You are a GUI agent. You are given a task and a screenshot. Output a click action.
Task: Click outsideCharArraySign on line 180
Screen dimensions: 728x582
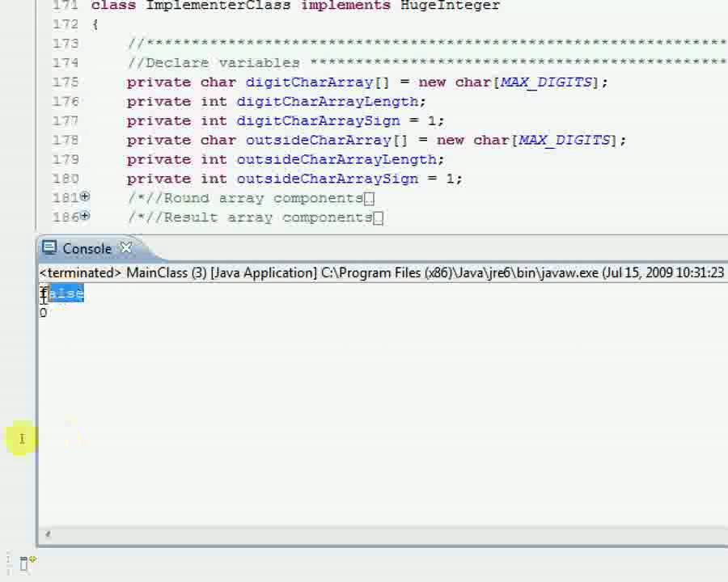(328, 179)
